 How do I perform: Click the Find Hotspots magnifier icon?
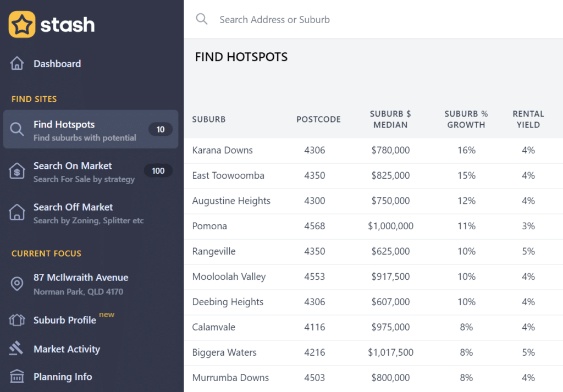tap(17, 130)
